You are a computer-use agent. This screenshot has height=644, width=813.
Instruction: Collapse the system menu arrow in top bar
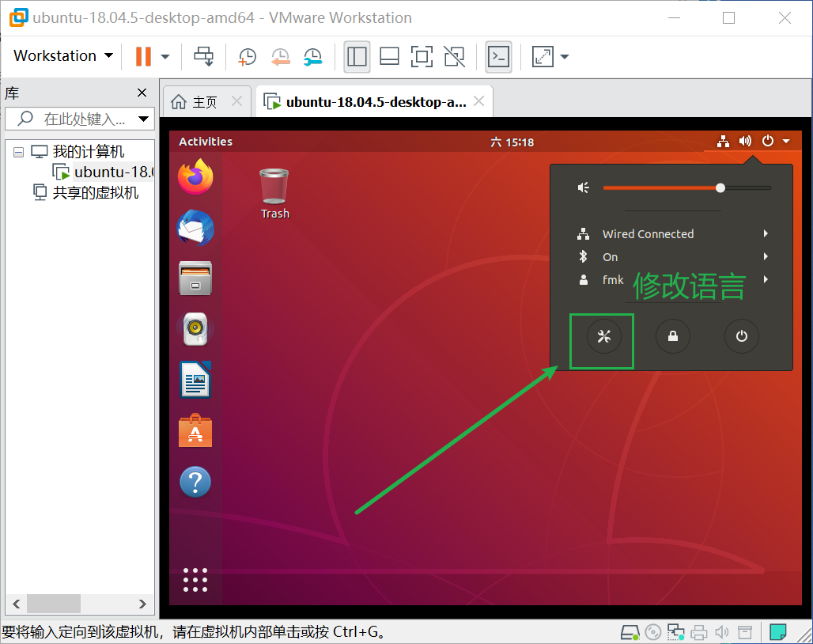[786, 141]
